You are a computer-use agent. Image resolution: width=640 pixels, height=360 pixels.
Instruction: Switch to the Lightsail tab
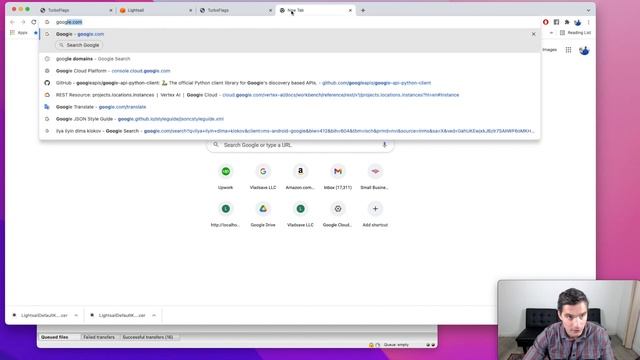point(155,10)
